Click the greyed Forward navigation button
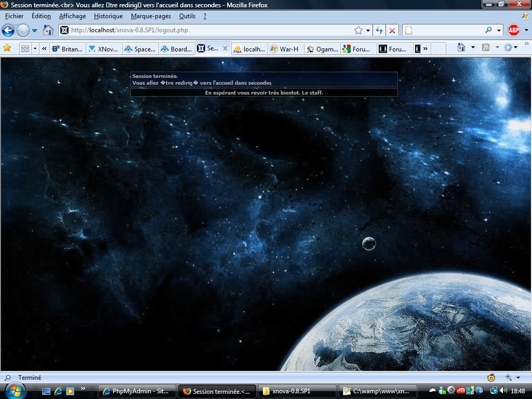Screen dimensions: 532x399 tap(23, 31)
